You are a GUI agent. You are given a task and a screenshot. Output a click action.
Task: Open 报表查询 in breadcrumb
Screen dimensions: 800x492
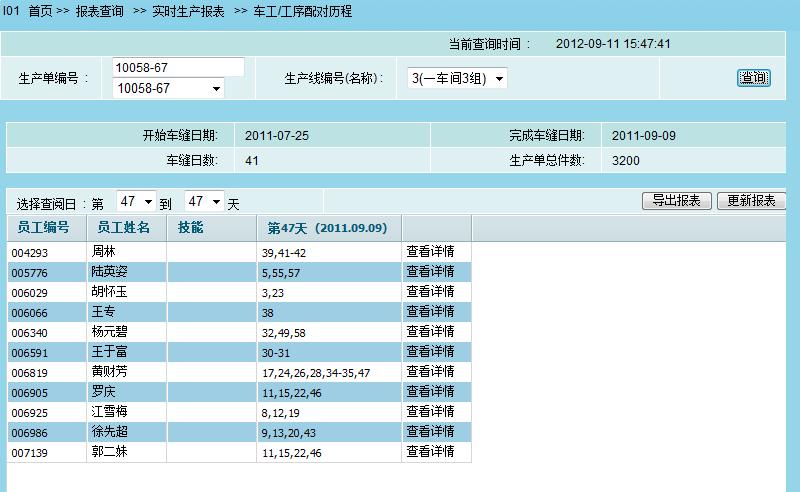100,12
